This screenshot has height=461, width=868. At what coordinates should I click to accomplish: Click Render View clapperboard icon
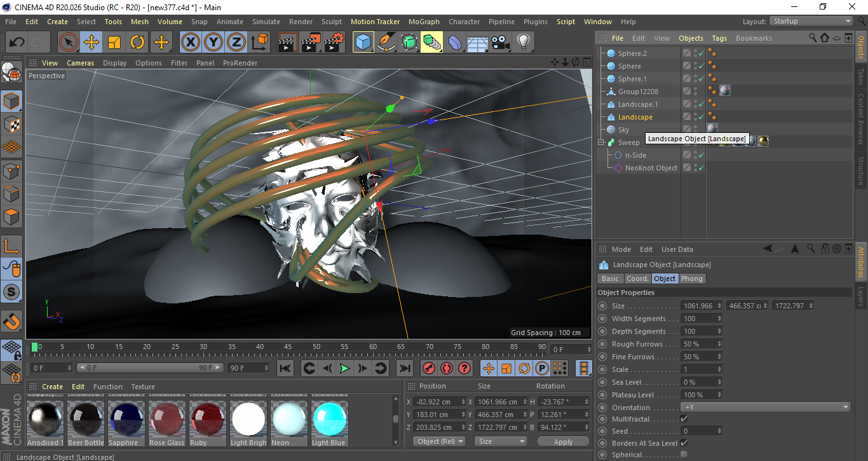pos(288,43)
